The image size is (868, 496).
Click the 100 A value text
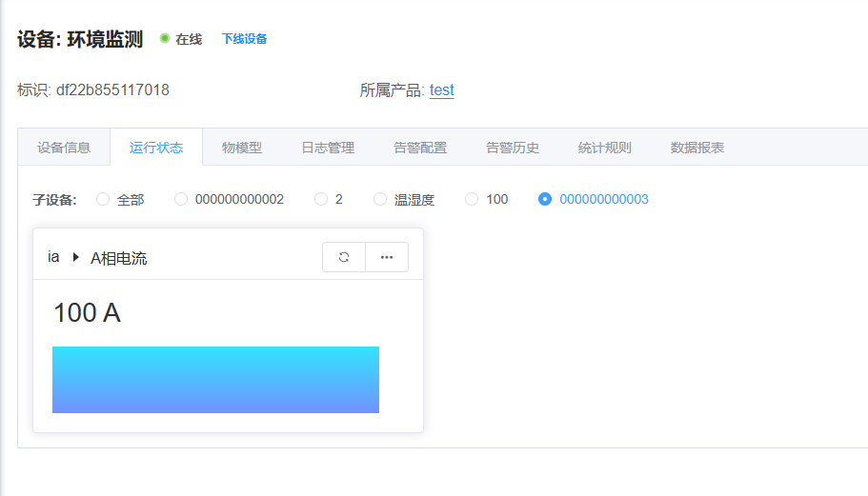87,313
